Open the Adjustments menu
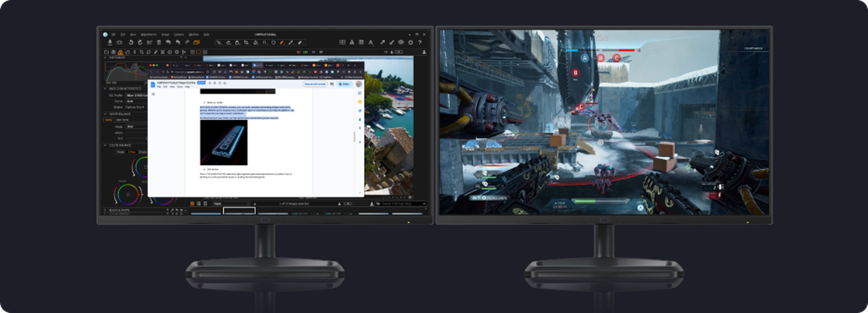This screenshot has width=868, height=313. click(149, 34)
